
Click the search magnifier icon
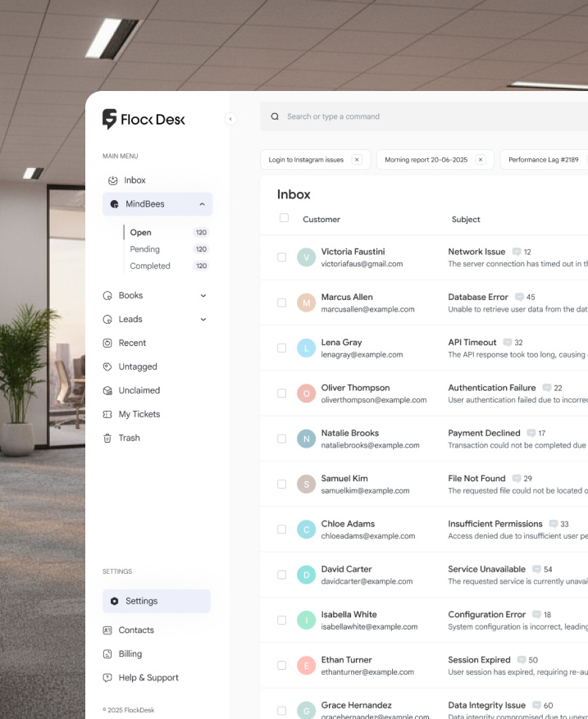(x=275, y=116)
